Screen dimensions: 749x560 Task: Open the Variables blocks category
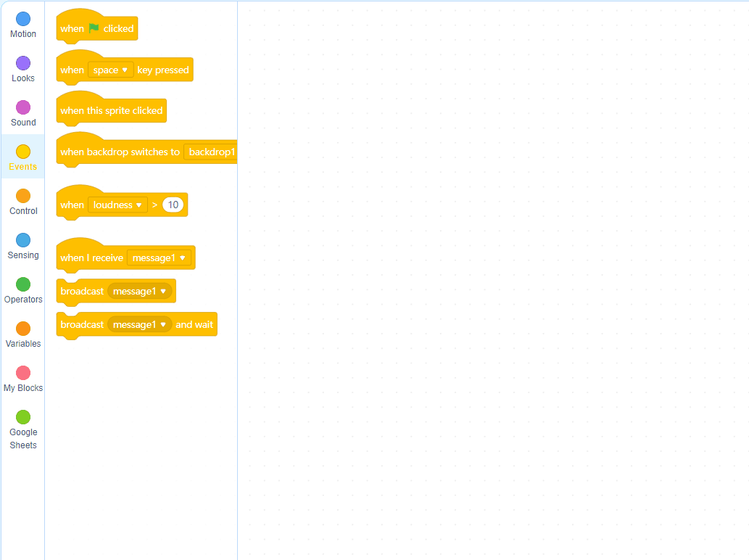[23, 335]
